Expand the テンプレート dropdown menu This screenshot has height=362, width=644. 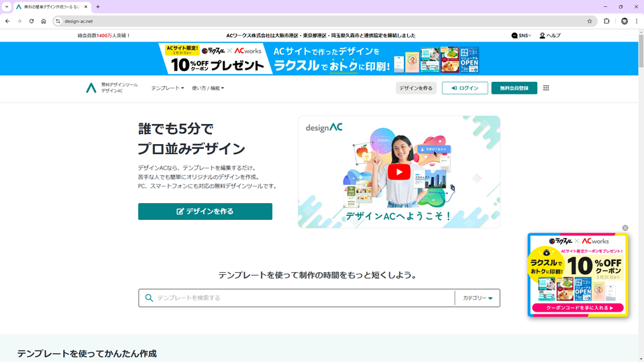click(x=167, y=88)
